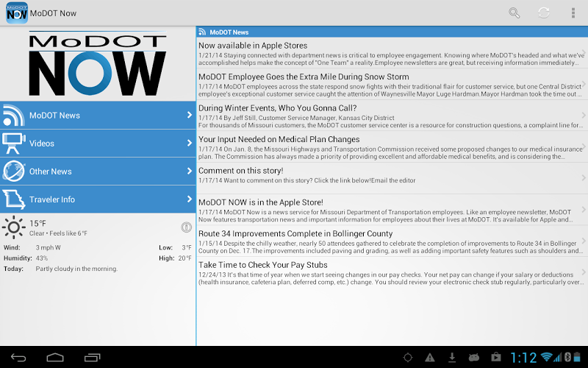Click the Low 3°F value
The height and width of the screenshot is (368, 588).
coord(187,247)
